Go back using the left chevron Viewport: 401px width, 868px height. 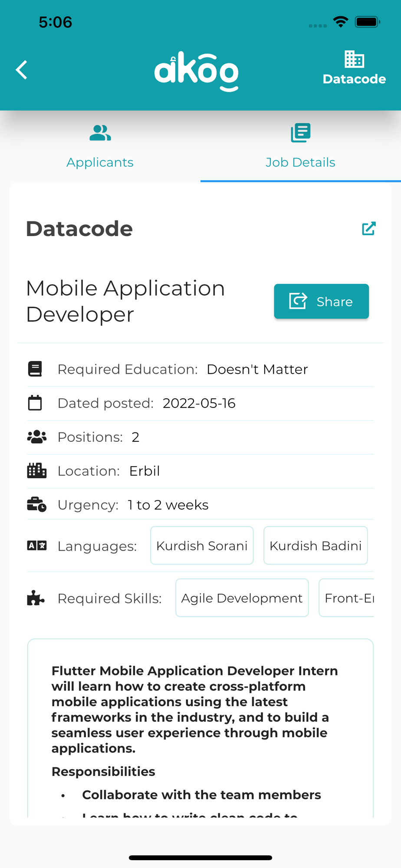point(21,70)
